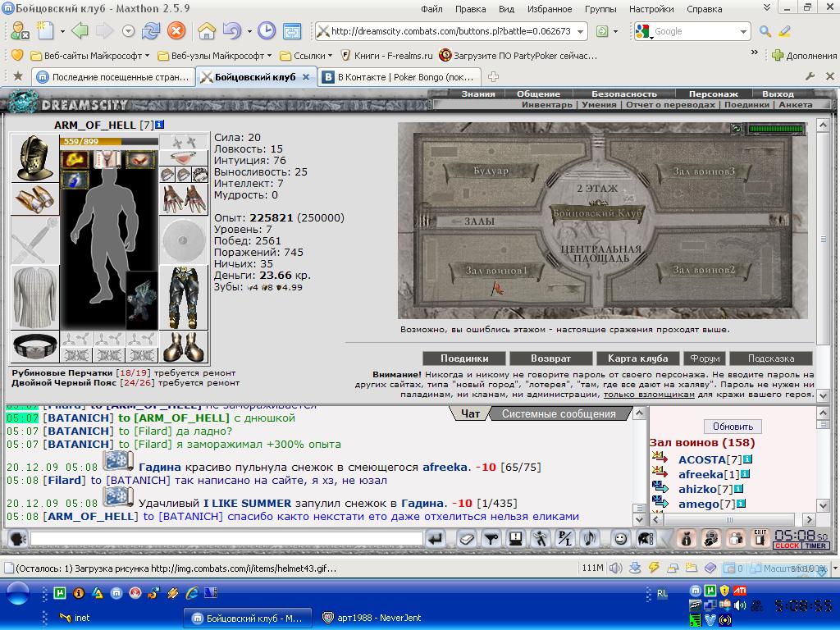Click the send message arrow button in chat
The width and height of the screenshot is (840, 630).
point(436,538)
